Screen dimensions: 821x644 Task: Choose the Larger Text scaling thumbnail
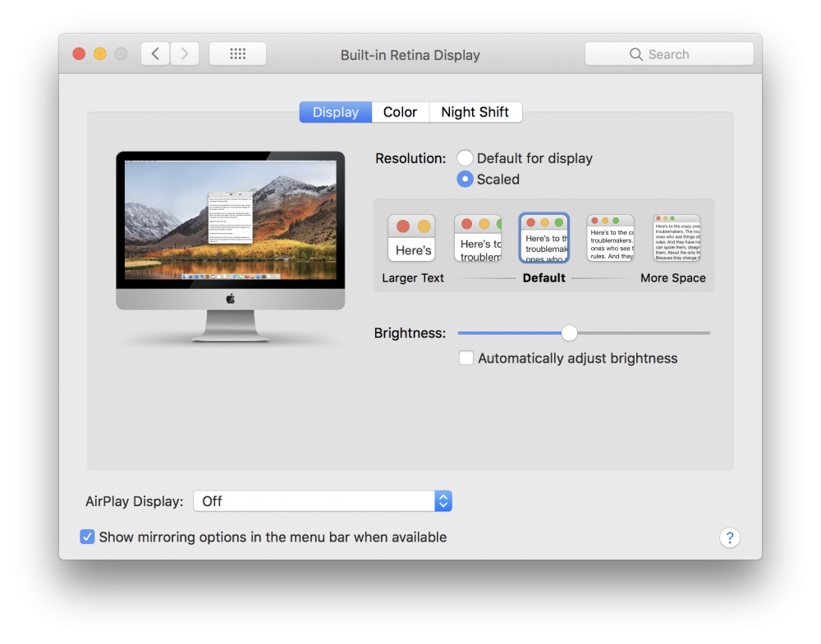point(411,238)
